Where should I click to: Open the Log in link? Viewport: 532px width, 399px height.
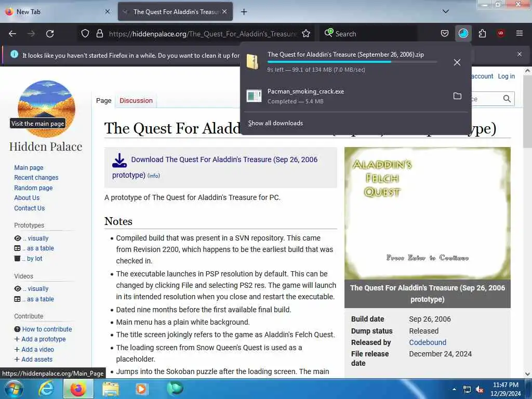pos(506,76)
